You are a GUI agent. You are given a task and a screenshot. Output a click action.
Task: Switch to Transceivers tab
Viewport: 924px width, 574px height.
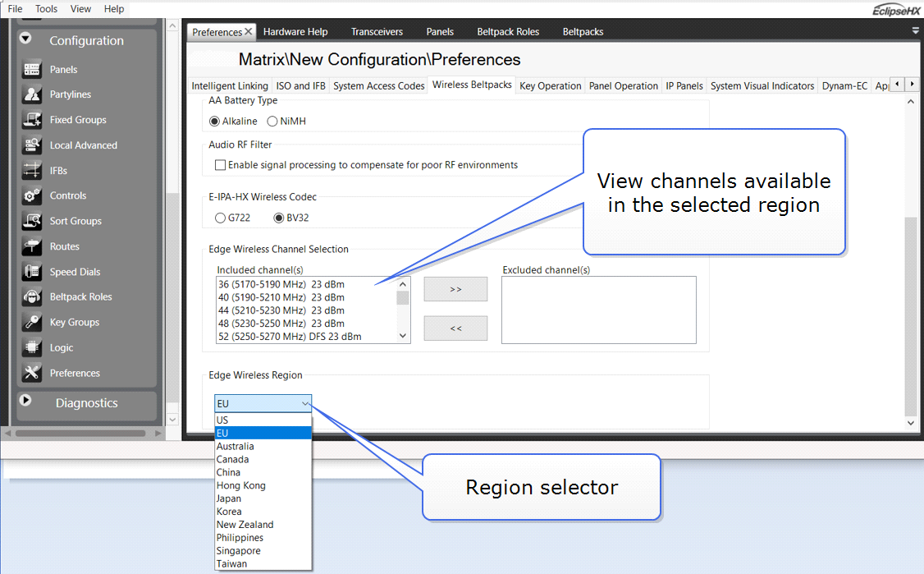coord(377,32)
